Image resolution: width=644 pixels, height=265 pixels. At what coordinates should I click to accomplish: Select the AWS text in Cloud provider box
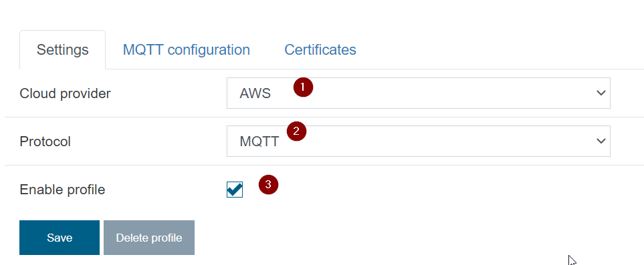click(255, 93)
